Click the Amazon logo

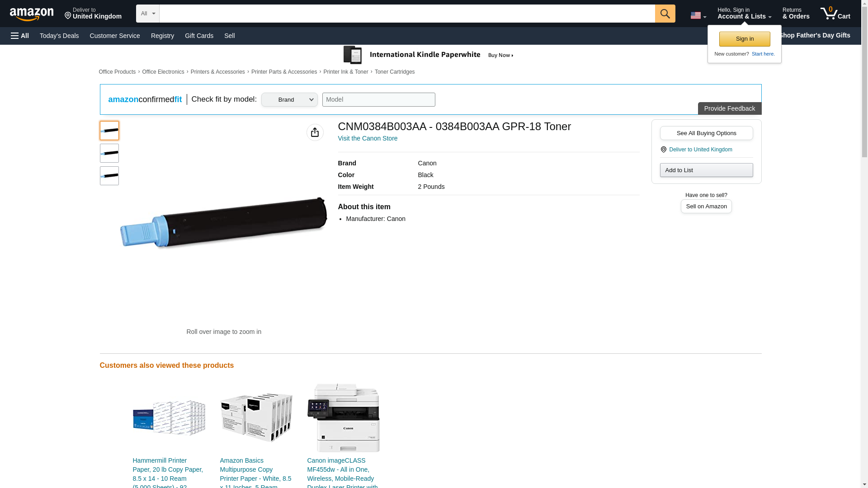[32, 14]
